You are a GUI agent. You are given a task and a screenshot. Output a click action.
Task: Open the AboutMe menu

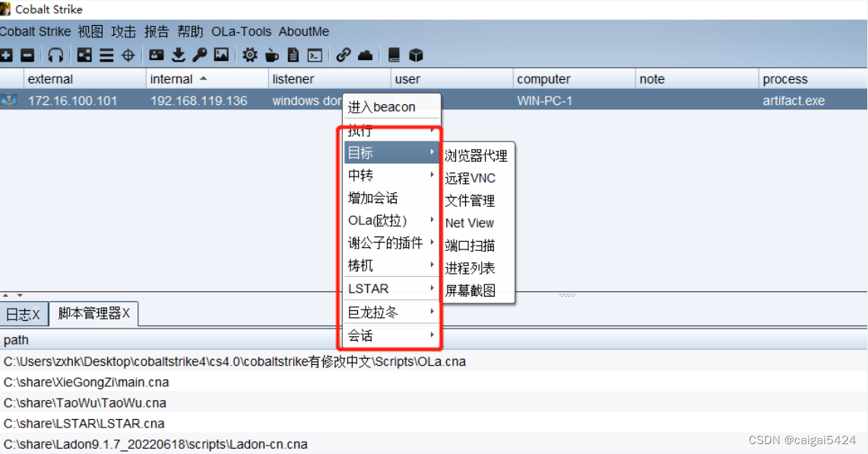(x=304, y=31)
